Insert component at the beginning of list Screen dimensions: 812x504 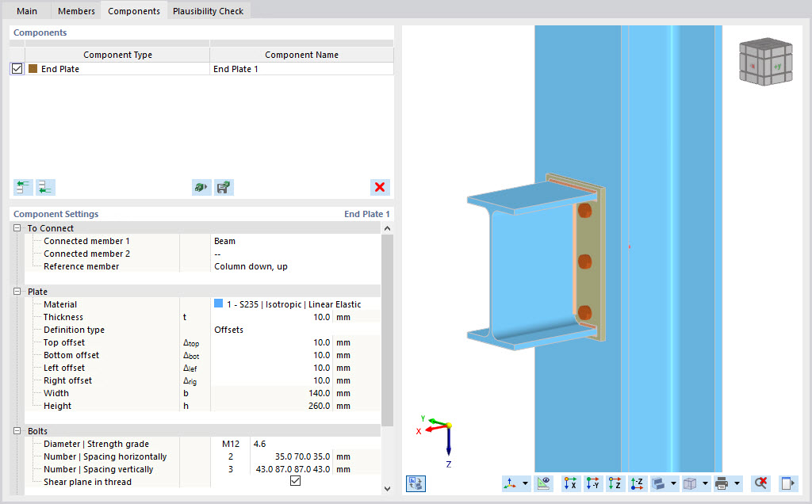coord(23,187)
